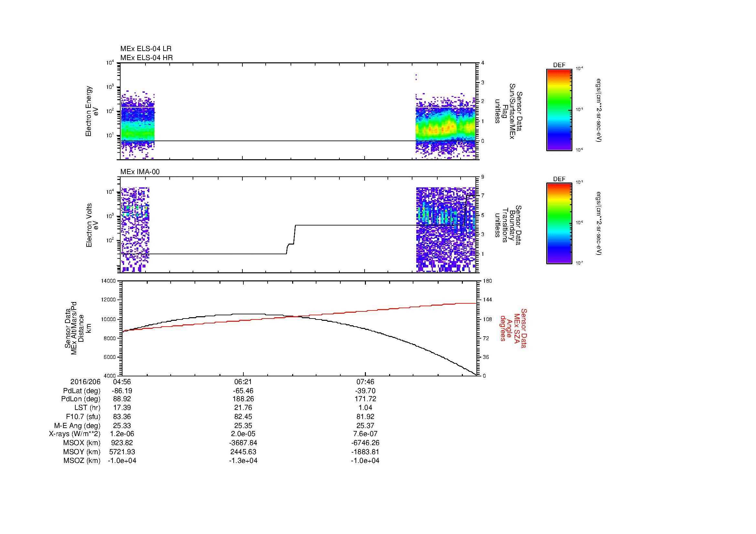Click the MSOX value -6746.26
Image resolution: width=756 pixels, height=534 pixels.
click(x=365, y=443)
